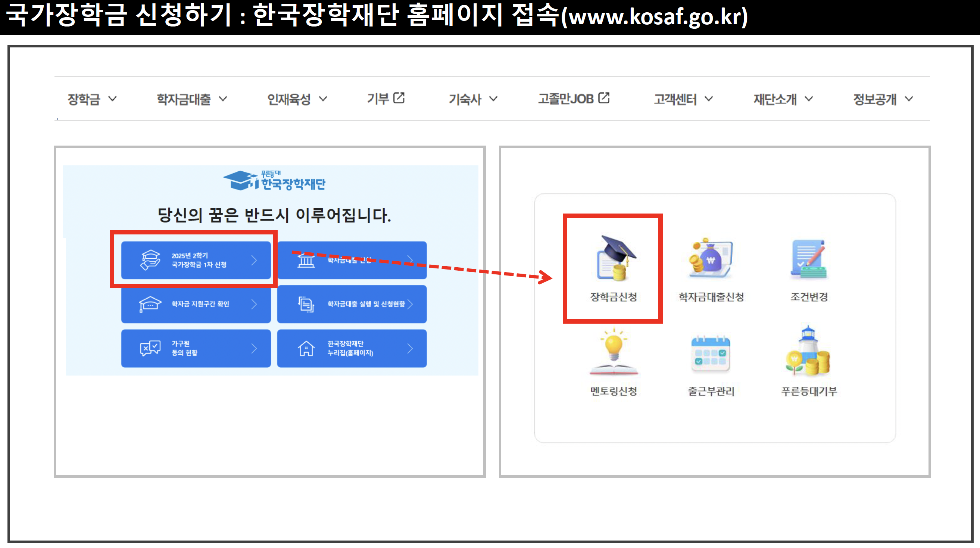Viewport: 980px width, 548px height.
Task: Expand the 재단소개 menu chevron
Action: 809,99
